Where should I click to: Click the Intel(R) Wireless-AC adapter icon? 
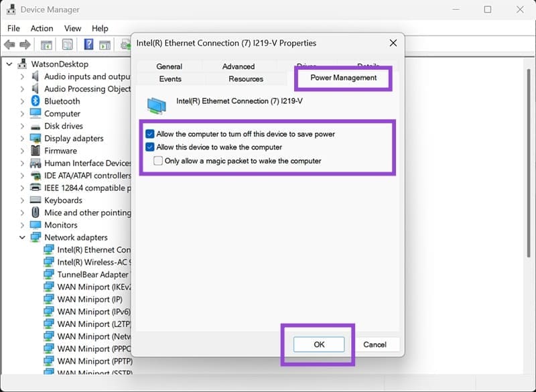[48, 262]
